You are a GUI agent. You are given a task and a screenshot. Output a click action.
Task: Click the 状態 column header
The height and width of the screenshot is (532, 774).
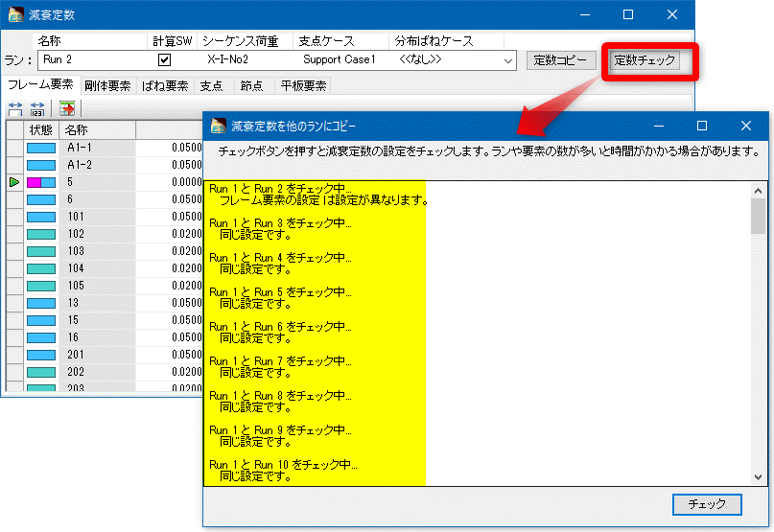(41, 129)
